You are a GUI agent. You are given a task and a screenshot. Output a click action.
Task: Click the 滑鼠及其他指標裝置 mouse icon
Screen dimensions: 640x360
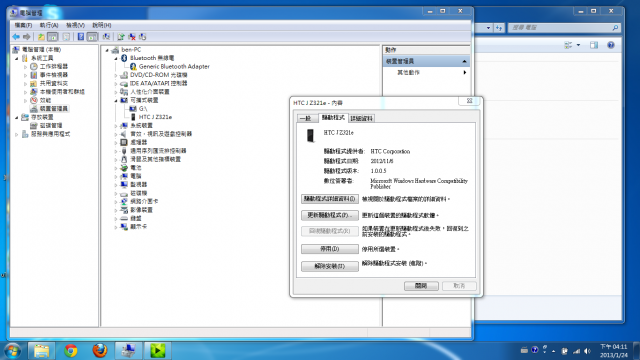pos(124,159)
